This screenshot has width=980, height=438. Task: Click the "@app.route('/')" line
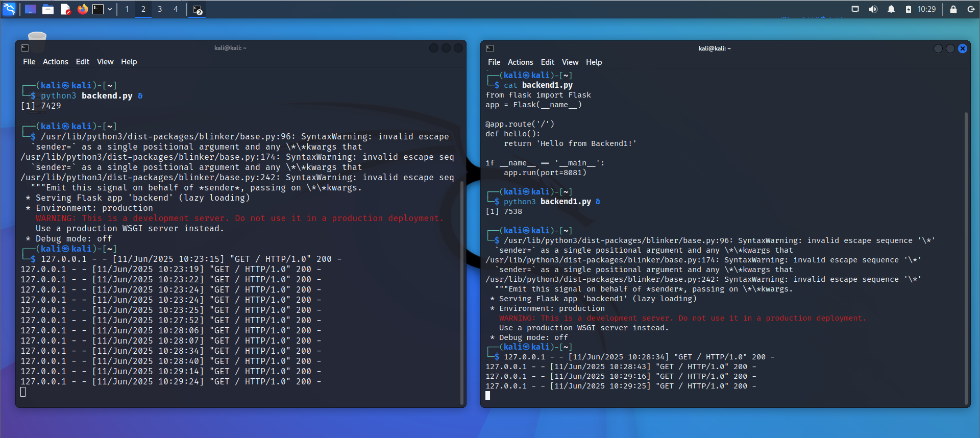(520, 124)
